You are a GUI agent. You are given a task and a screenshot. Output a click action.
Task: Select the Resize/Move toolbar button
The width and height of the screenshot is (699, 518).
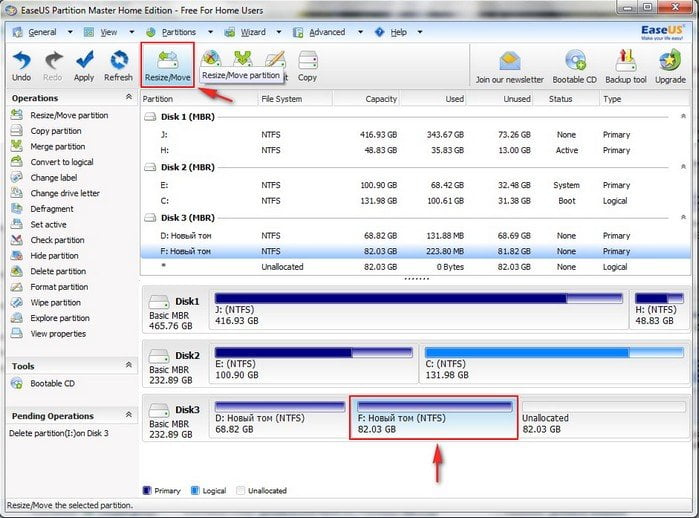pyautogui.click(x=168, y=65)
